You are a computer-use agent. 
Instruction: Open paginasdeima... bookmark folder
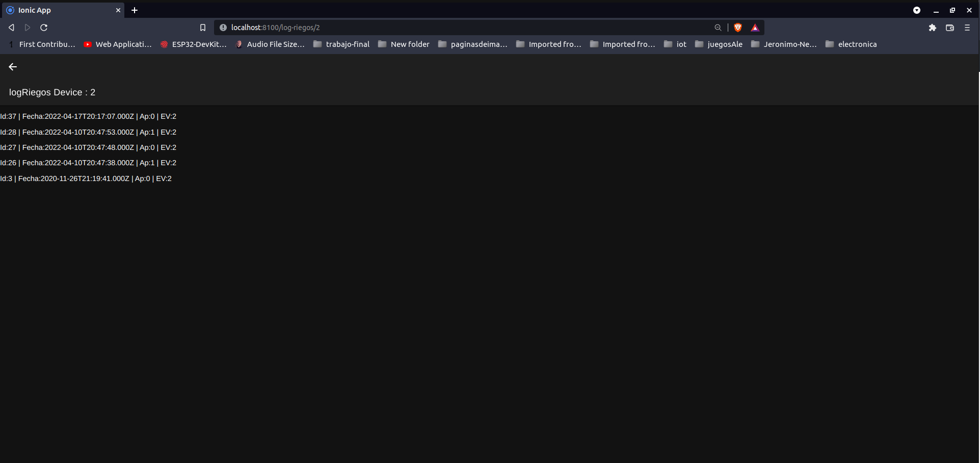coord(473,44)
